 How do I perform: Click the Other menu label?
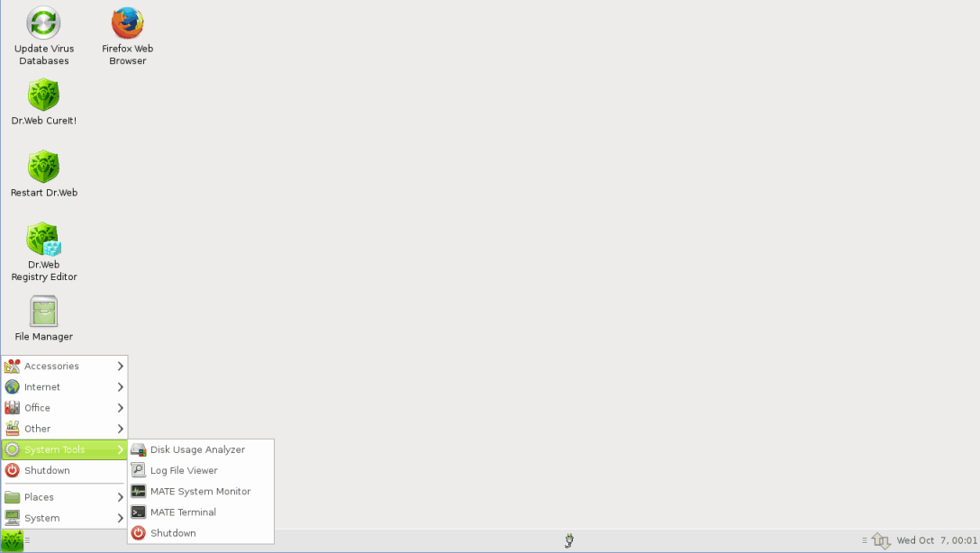[x=38, y=429]
